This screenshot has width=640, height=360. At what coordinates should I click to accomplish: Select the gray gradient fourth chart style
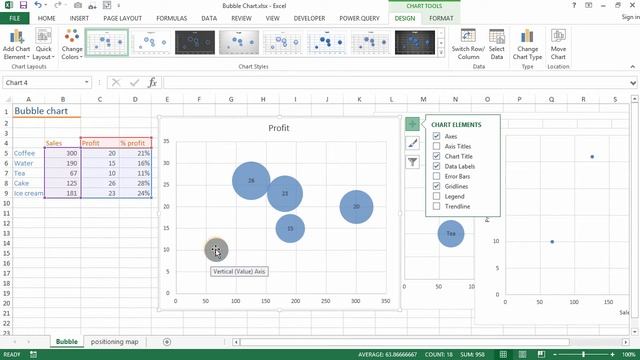[239, 42]
